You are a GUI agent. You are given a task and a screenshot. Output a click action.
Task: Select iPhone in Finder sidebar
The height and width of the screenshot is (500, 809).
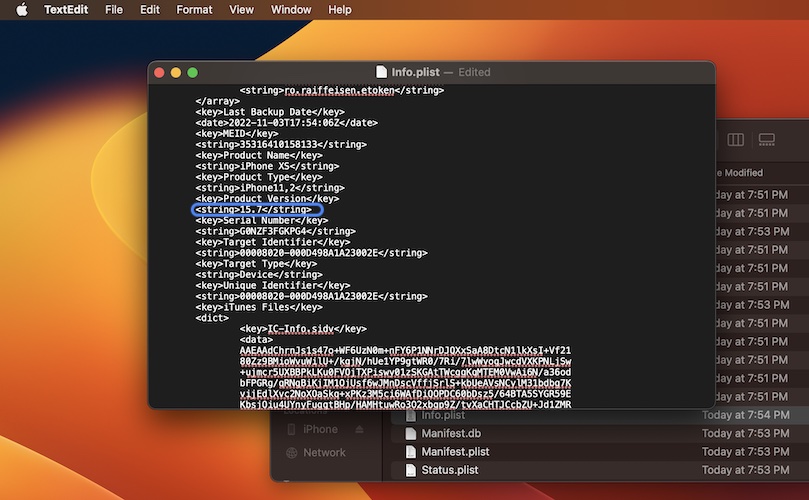(x=320, y=429)
